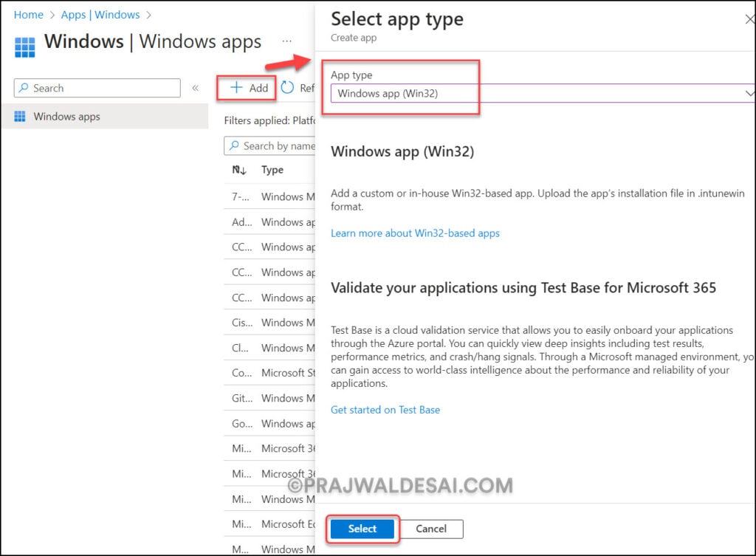Open the ellipsis more options menu
This screenshot has width=756, height=556.
(x=287, y=41)
